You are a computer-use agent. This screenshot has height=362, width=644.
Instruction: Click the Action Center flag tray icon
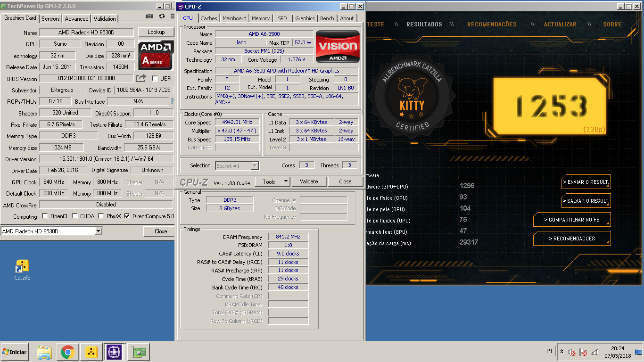pos(583,352)
